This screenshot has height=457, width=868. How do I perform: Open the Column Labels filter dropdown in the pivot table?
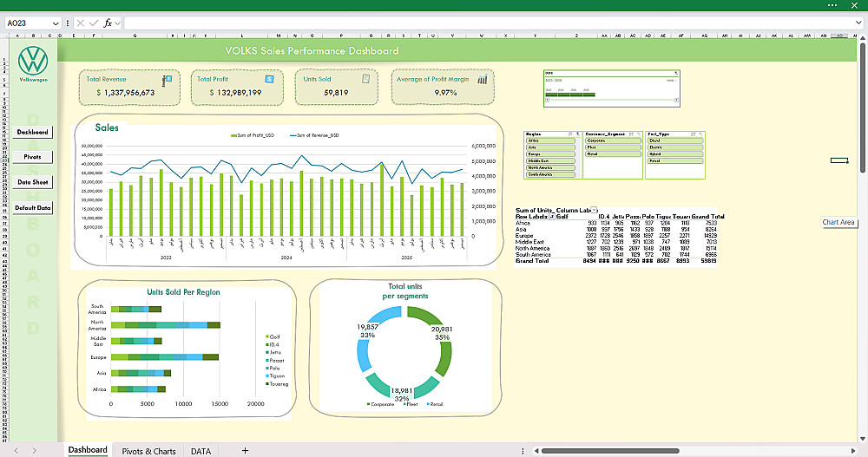[x=594, y=210]
